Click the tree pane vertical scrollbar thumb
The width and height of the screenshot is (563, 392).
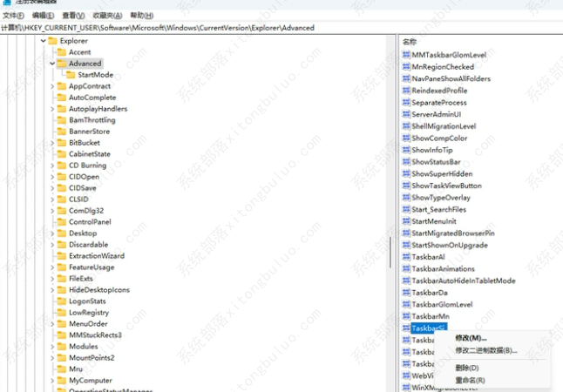pos(390,252)
